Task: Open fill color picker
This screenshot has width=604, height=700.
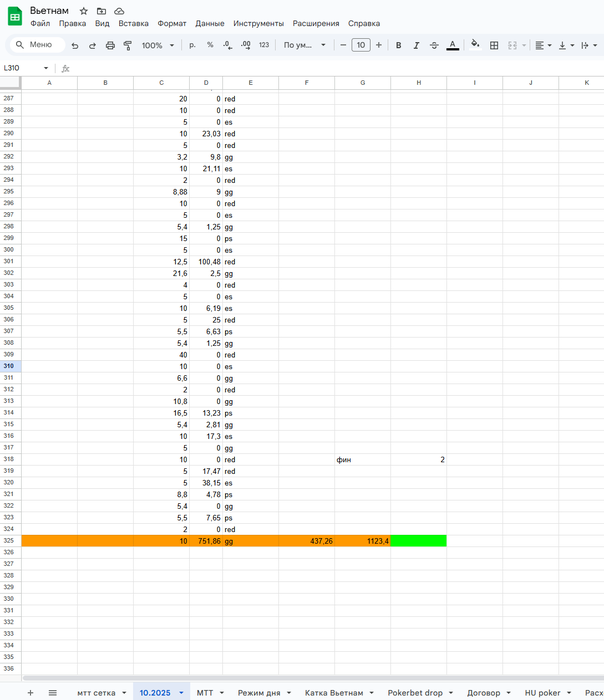Action: (475, 44)
